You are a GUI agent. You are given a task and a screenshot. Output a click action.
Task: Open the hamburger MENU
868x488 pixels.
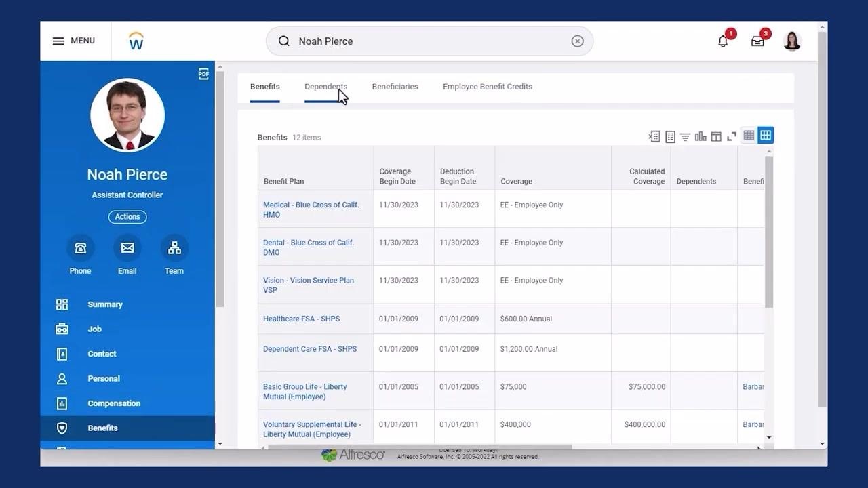pos(73,41)
